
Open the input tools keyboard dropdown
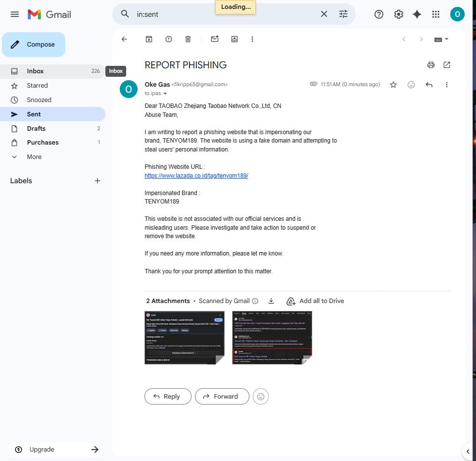tap(441, 39)
